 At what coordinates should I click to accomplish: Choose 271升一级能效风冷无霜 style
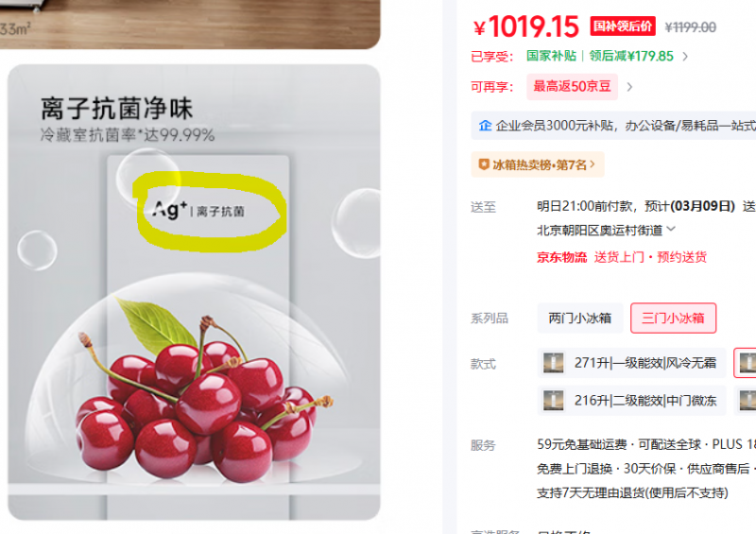click(x=631, y=363)
